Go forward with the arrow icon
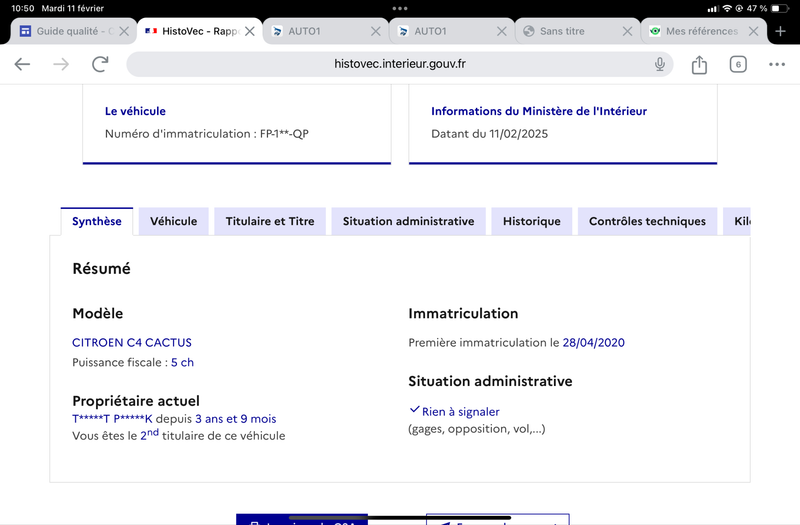The height and width of the screenshot is (525, 800). 61,64
